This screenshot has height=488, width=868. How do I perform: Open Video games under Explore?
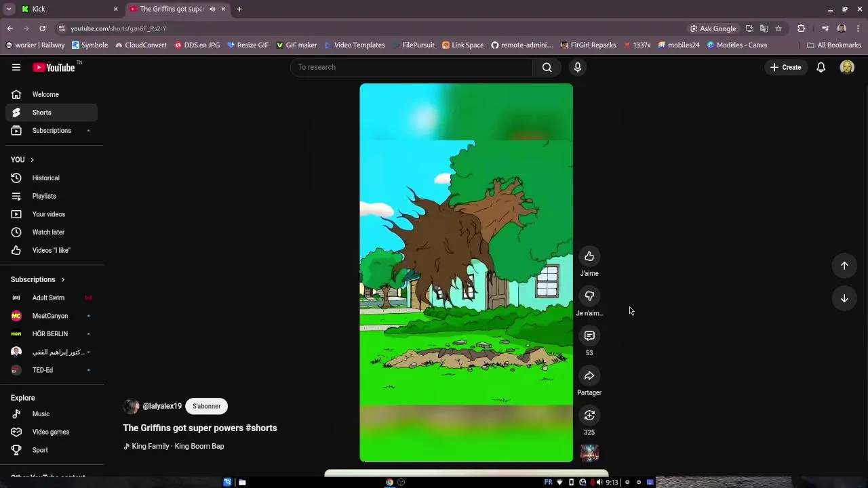point(52,432)
